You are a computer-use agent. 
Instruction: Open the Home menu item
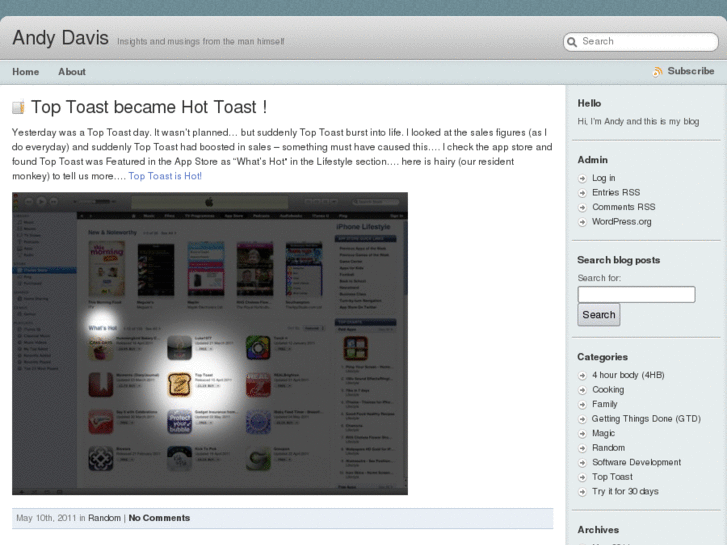tap(26, 72)
